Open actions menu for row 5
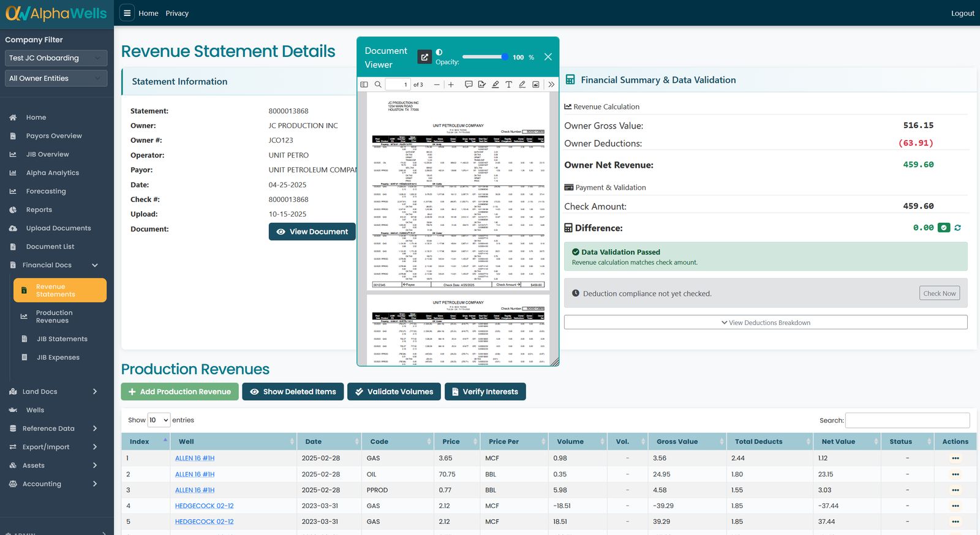 click(956, 522)
